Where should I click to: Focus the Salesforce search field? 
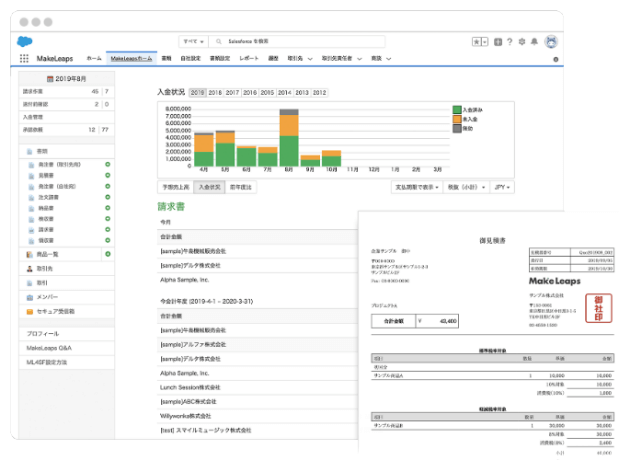point(297,41)
